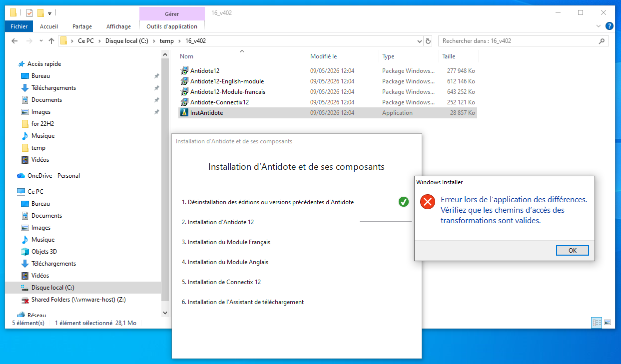Viewport: 621px width, 364px height.
Task: Open the Outils d'application tab
Action: click(x=172, y=26)
